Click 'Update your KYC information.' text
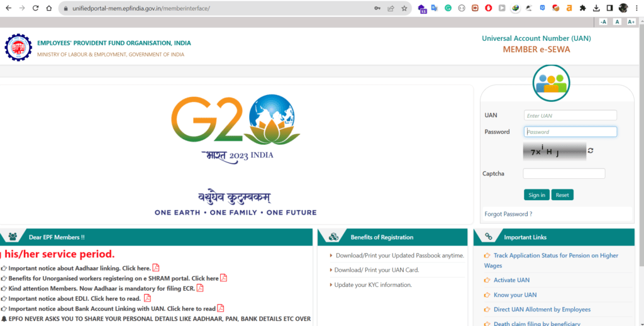644x326 pixels. (x=373, y=284)
